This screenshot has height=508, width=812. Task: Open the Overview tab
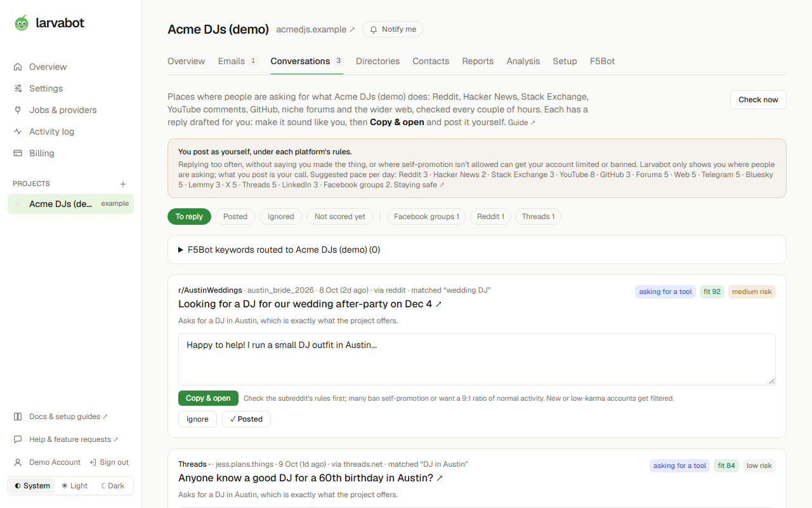pos(186,61)
